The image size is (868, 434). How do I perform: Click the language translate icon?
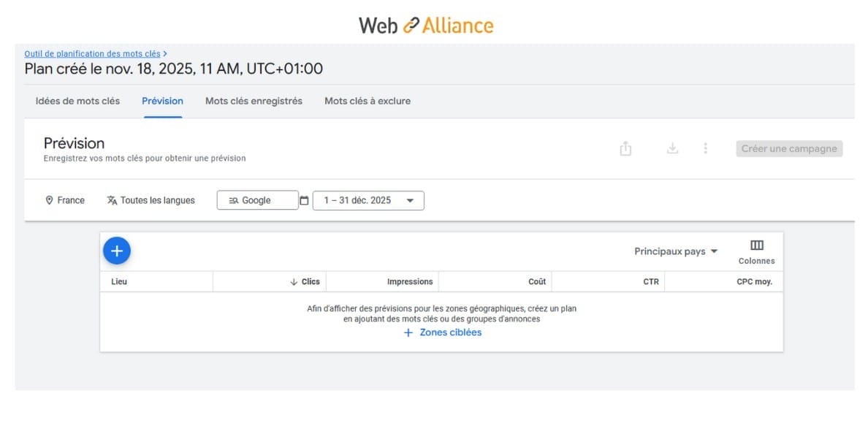112,200
